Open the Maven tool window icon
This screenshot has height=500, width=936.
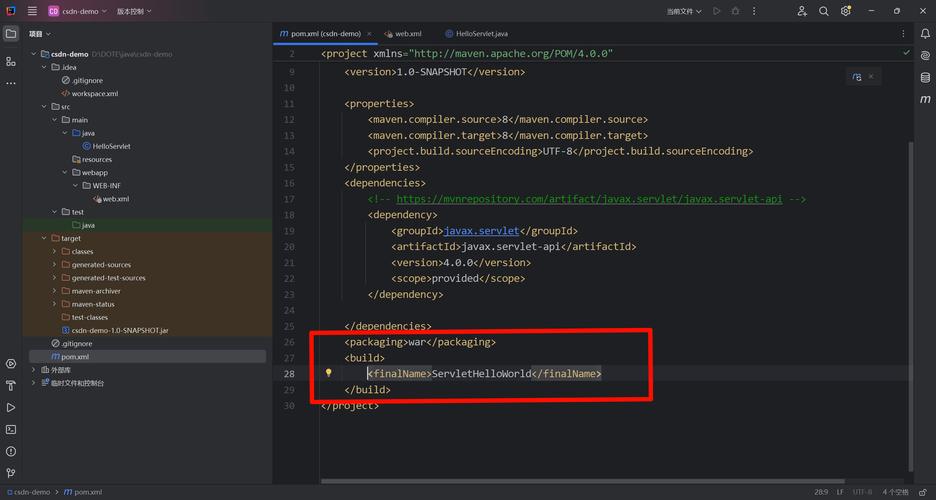(x=925, y=100)
